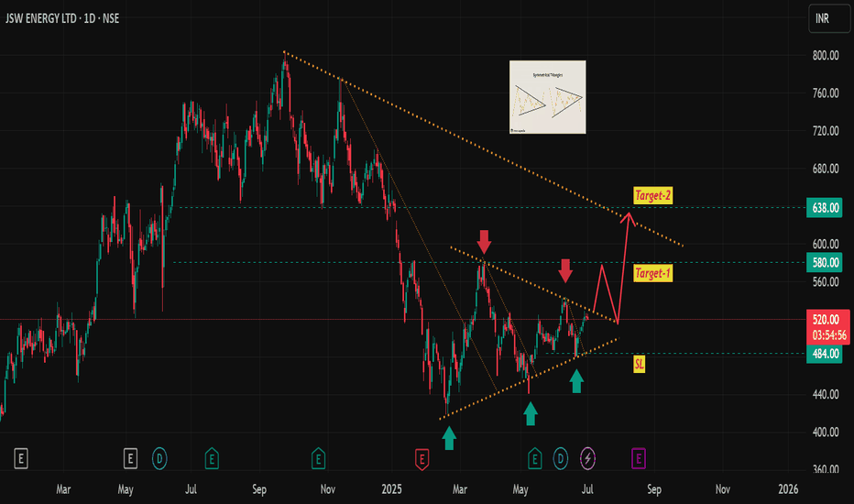Open the INR currency selector
The width and height of the screenshot is (854, 504).
pyautogui.click(x=829, y=18)
